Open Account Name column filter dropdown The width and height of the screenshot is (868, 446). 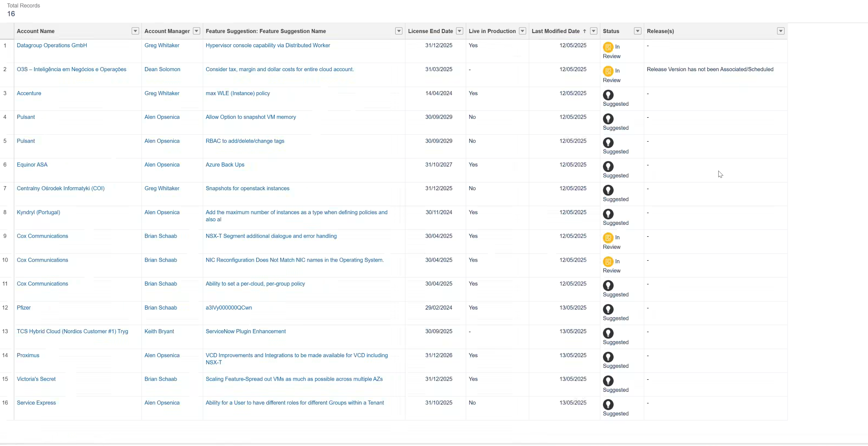[135, 31]
